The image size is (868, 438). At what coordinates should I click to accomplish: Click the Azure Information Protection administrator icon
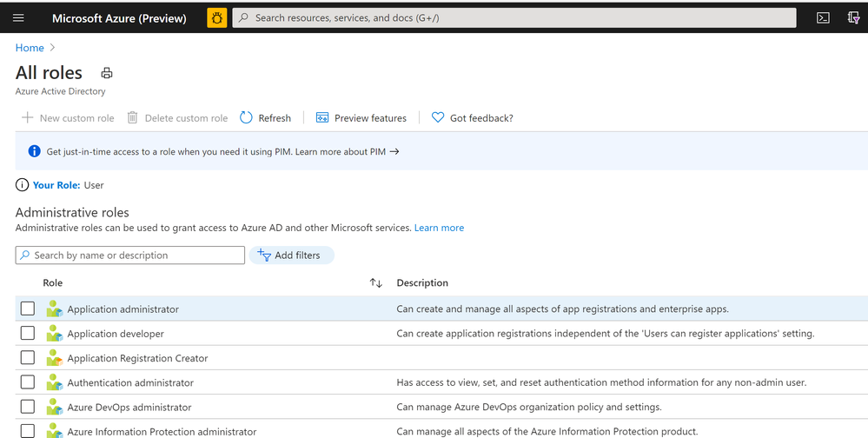click(x=54, y=431)
